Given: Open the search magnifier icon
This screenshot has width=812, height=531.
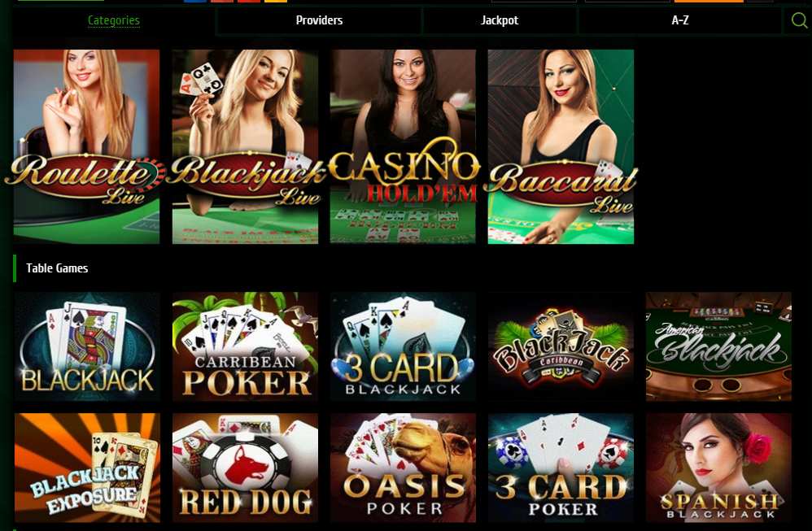Looking at the screenshot, I should point(799,20).
